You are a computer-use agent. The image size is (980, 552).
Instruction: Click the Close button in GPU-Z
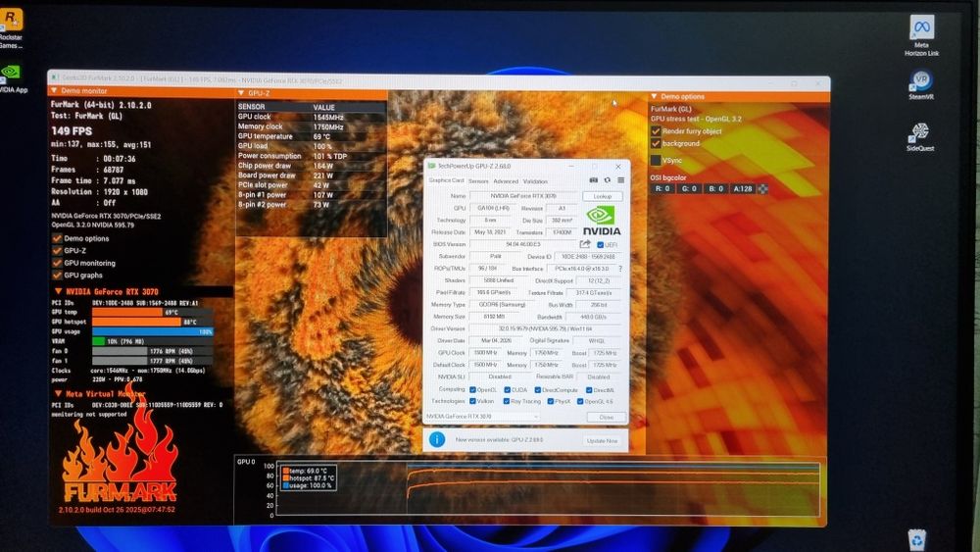607,417
